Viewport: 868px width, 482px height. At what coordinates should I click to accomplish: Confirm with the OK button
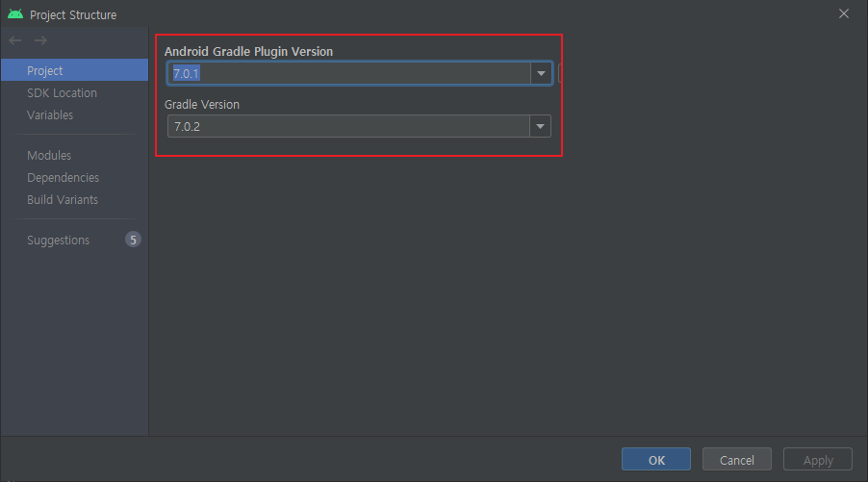(656, 459)
